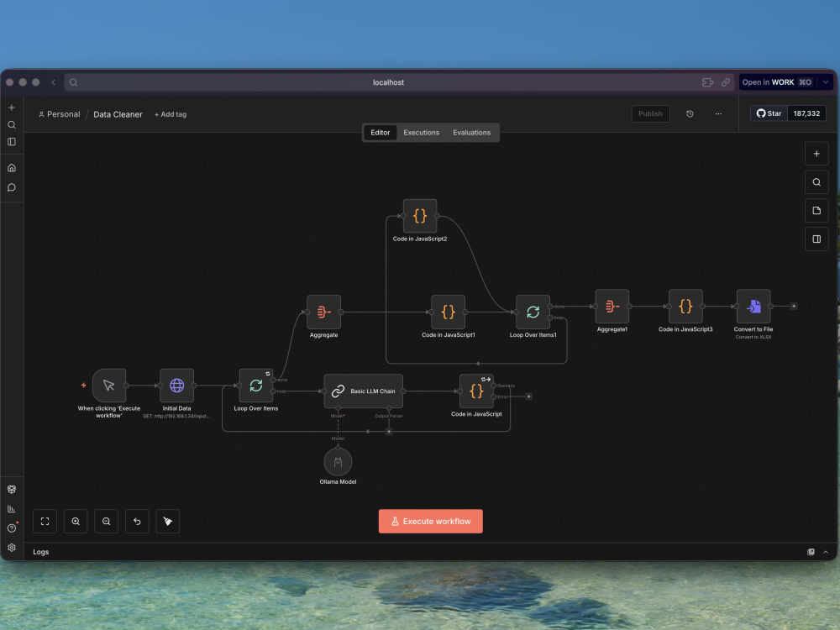
Task: Open the dropdown arrow beside Open in WORK
Action: tap(826, 82)
